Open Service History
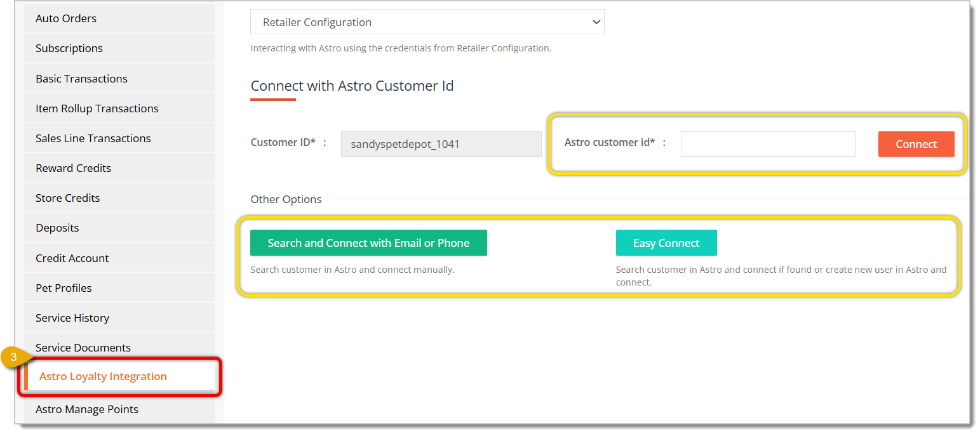980x434 pixels. click(119, 318)
